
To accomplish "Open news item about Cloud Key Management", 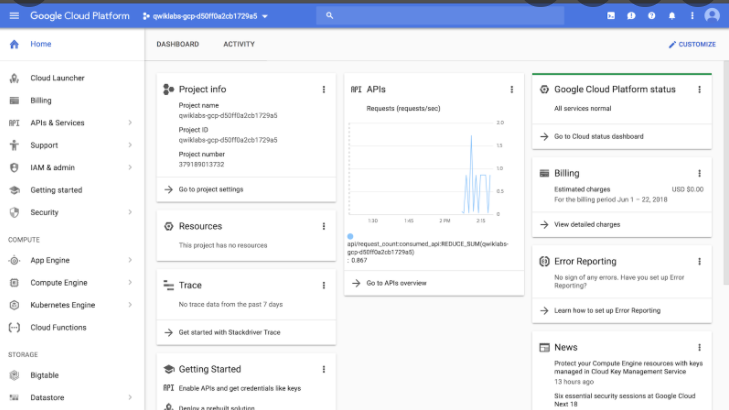I will point(628,368).
